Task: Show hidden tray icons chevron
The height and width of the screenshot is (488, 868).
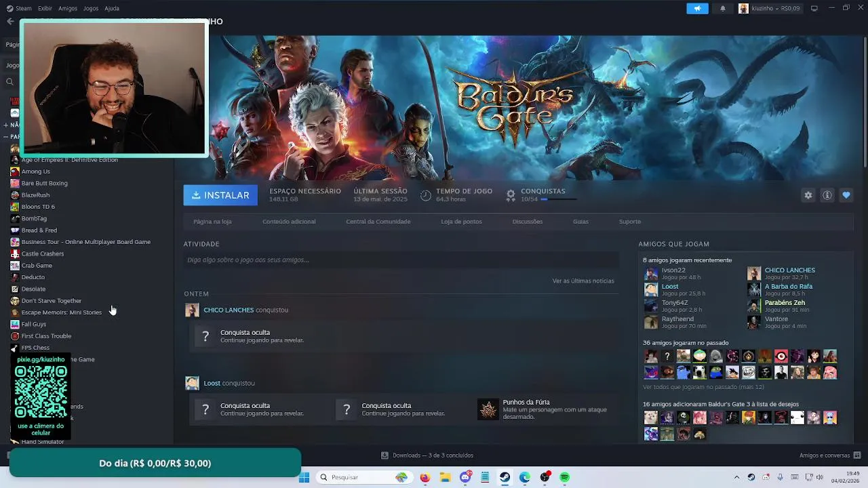Action: 737,477
